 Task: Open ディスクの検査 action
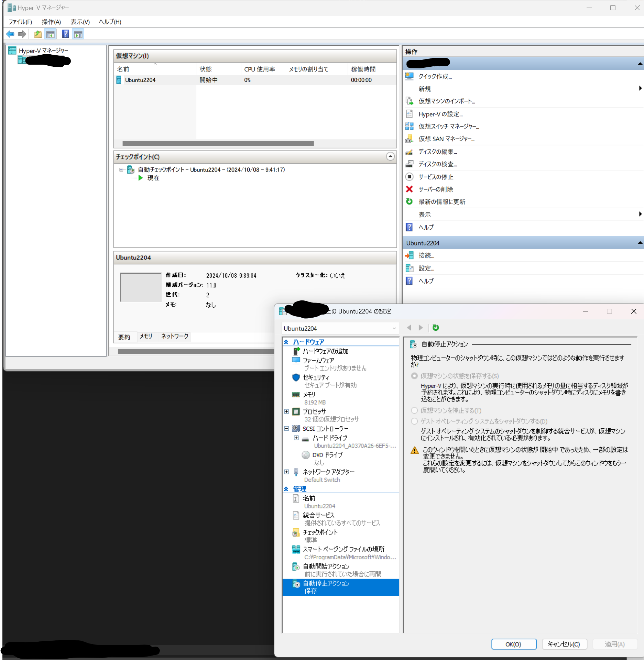(437, 164)
